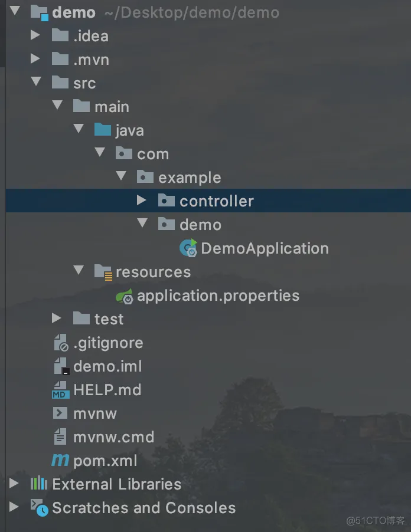This screenshot has width=411, height=532.
Task: Expand the controller package
Action: (141, 201)
